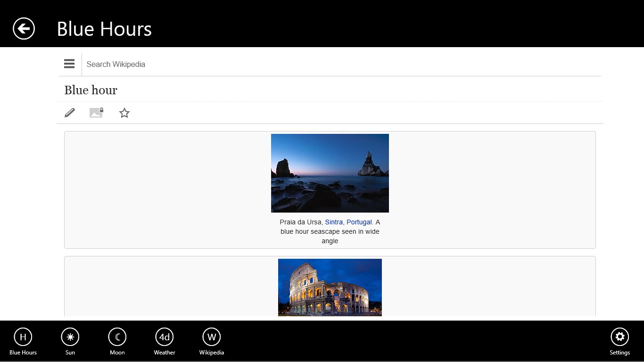Follow the Portugal link

[359, 222]
